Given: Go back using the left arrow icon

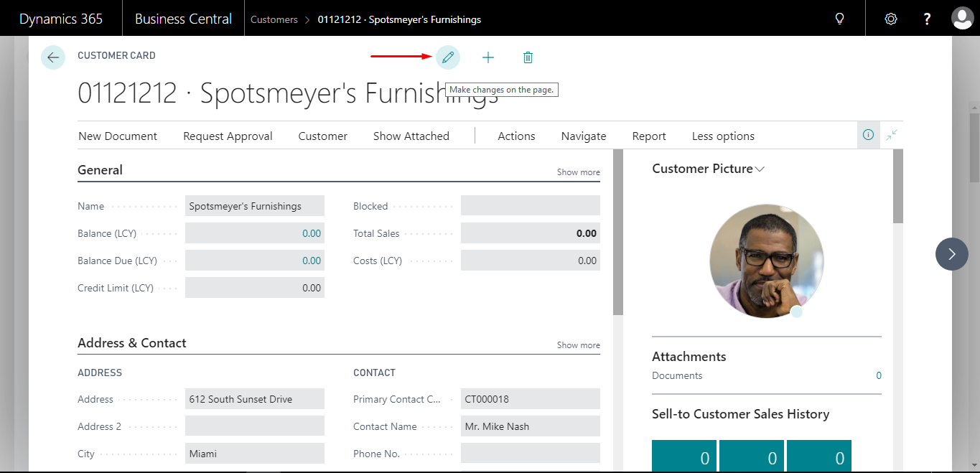Looking at the screenshot, I should tap(53, 57).
